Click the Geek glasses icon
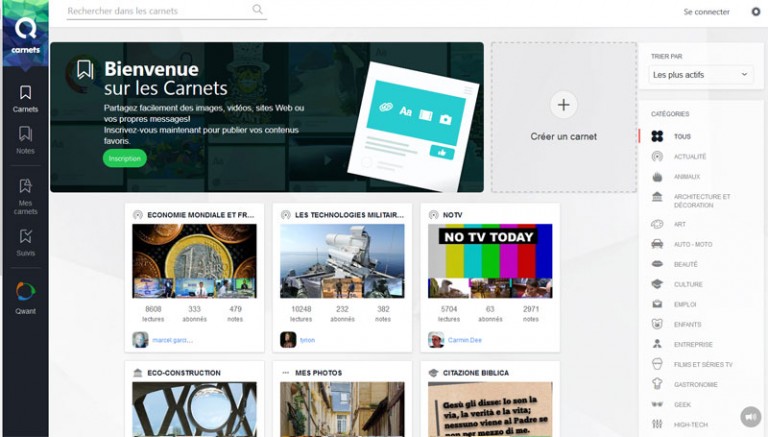Screen dimensions: 768x437 [x=657, y=404]
